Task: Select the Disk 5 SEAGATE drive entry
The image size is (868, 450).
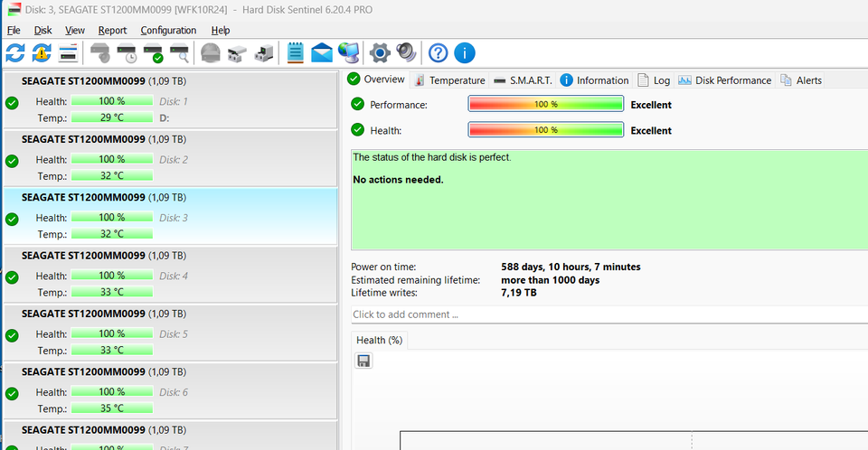Action: [171, 333]
